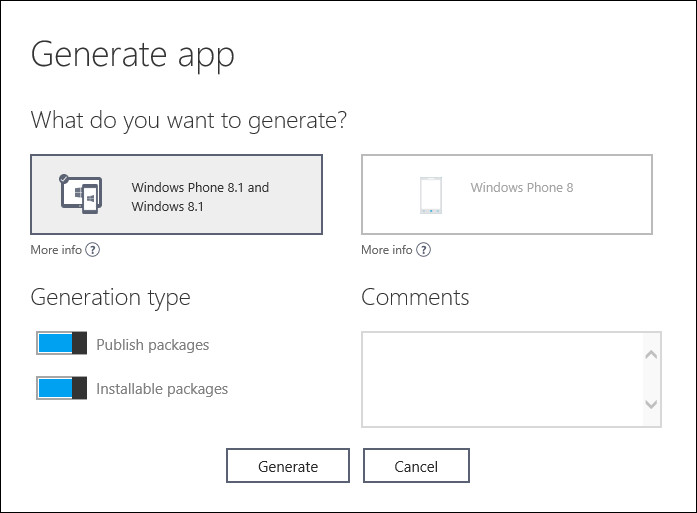Click the Windows Phone 8 phone icon
The width and height of the screenshot is (697, 513).
coord(431,195)
